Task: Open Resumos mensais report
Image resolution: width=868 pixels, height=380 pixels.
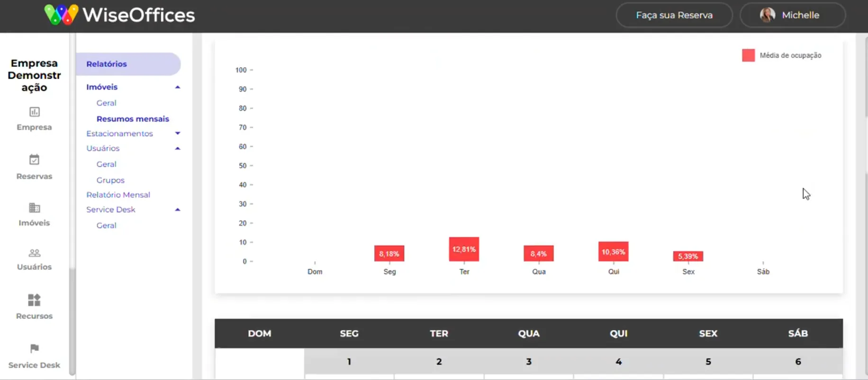Action: click(x=133, y=119)
